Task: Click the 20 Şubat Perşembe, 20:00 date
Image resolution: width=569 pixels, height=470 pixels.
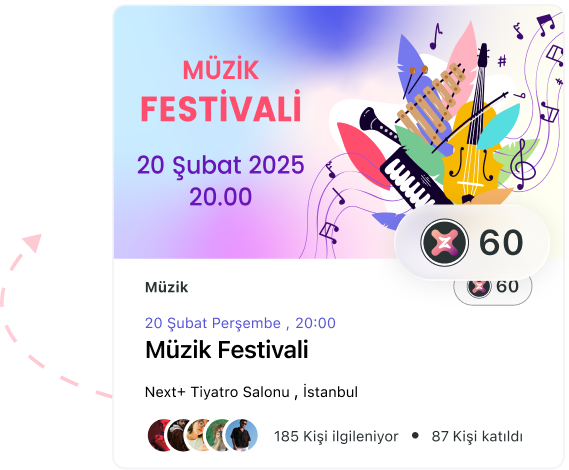Action: click(x=240, y=323)
